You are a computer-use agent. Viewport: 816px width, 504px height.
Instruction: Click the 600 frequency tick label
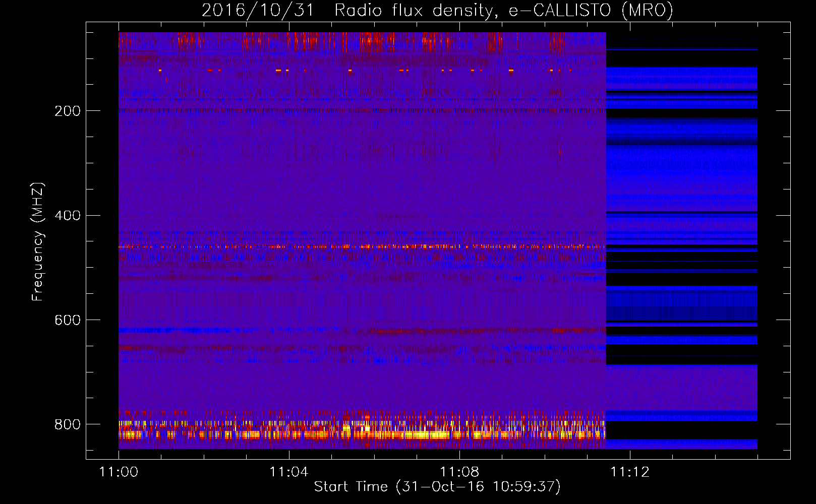[68, 320]
